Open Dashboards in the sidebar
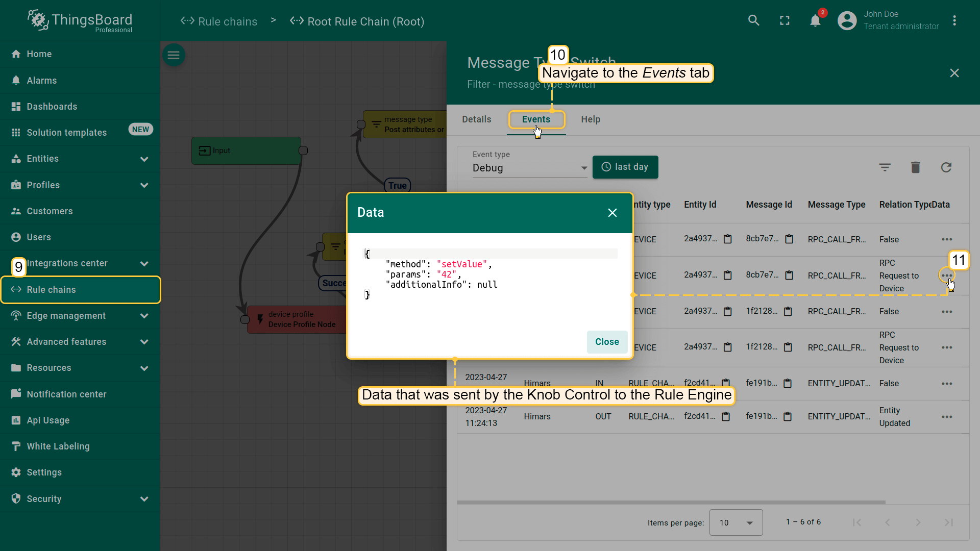 coord(52,107)
